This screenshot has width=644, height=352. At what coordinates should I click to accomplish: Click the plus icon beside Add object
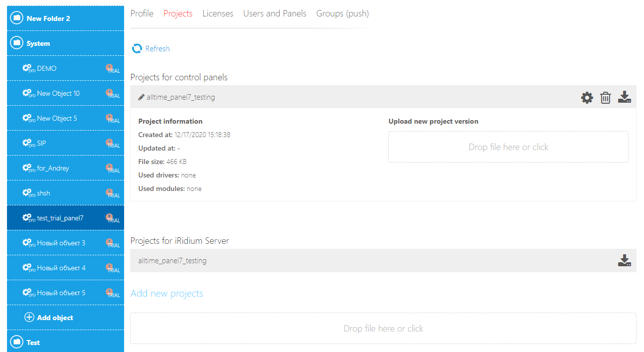29,318
